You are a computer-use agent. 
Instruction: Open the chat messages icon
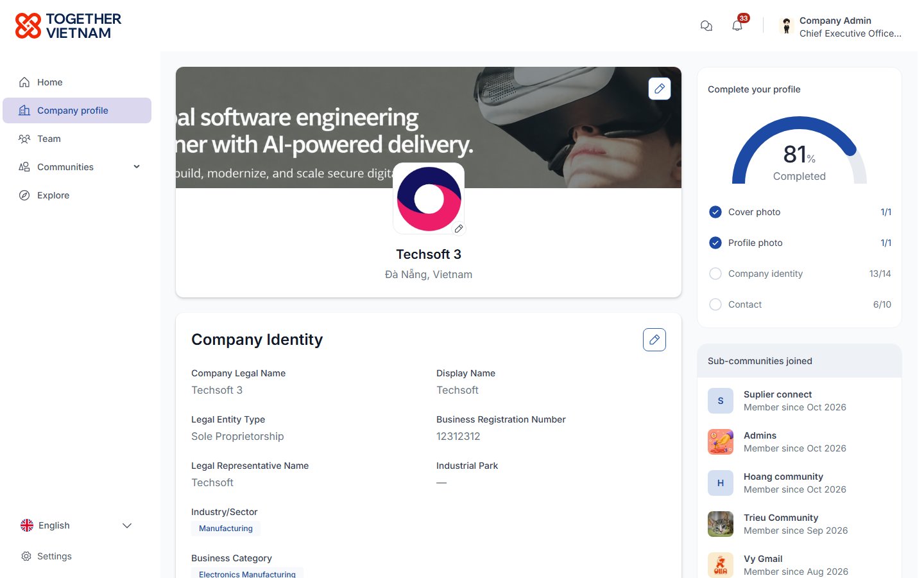tap(706, 26)
